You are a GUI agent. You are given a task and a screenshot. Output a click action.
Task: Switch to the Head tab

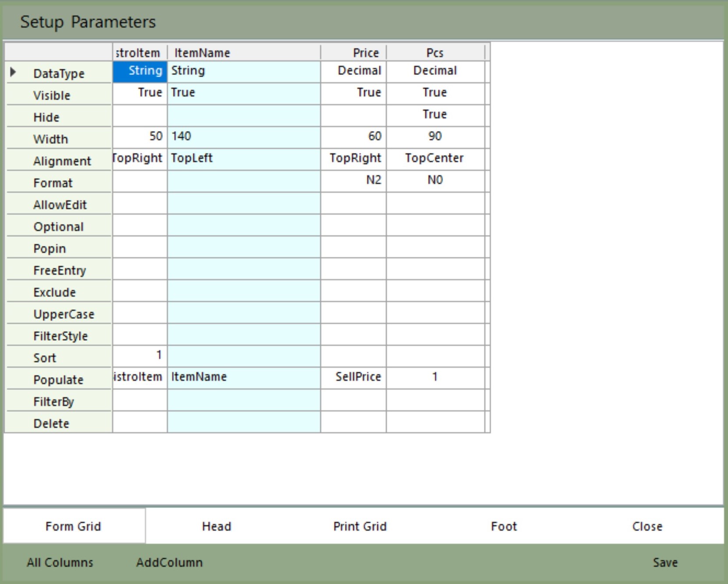point(216,526)
